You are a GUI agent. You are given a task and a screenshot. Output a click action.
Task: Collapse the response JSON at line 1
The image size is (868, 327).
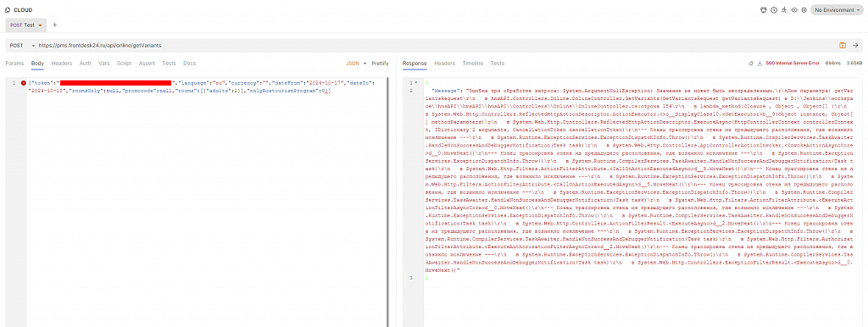[415, 82]
